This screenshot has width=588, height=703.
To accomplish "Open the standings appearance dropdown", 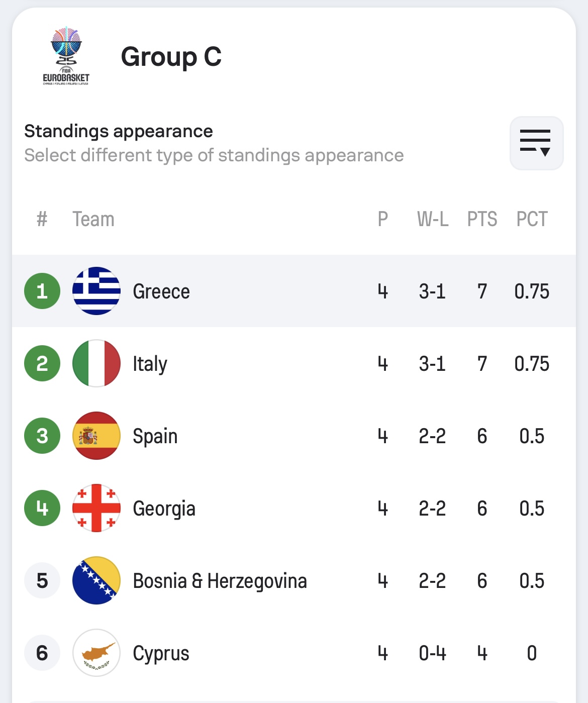I will point(536,143).
